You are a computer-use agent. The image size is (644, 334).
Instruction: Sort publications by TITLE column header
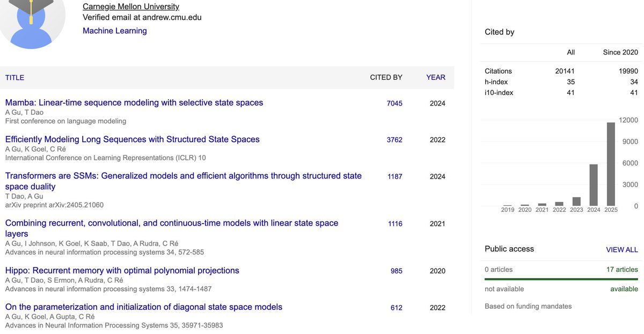tap(14, 77)
